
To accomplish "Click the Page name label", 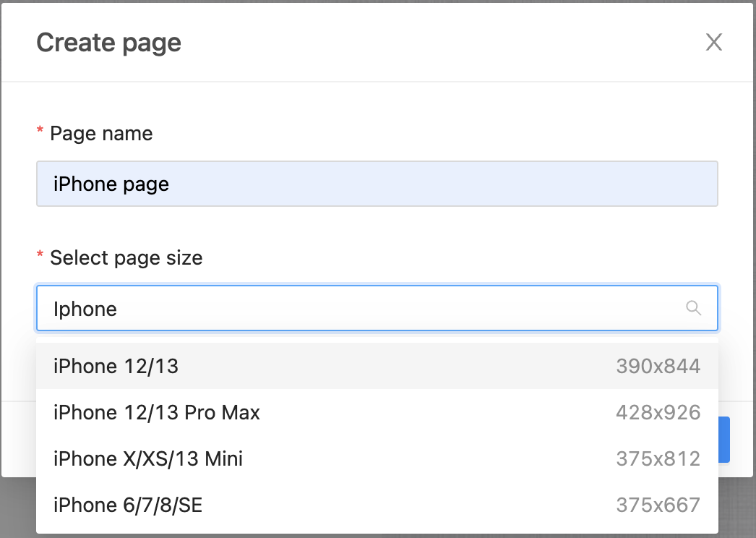I will [x=101, y=134].
